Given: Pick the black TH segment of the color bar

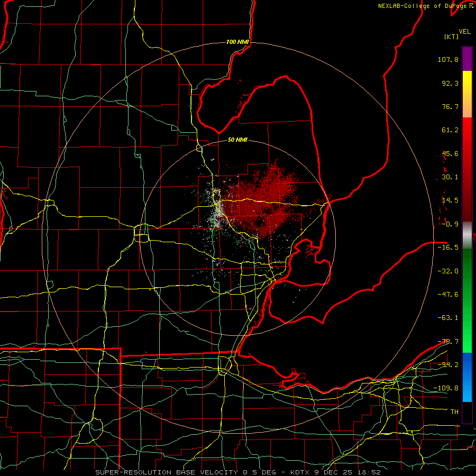Looking at the screenshot, I should click(467, 412).
